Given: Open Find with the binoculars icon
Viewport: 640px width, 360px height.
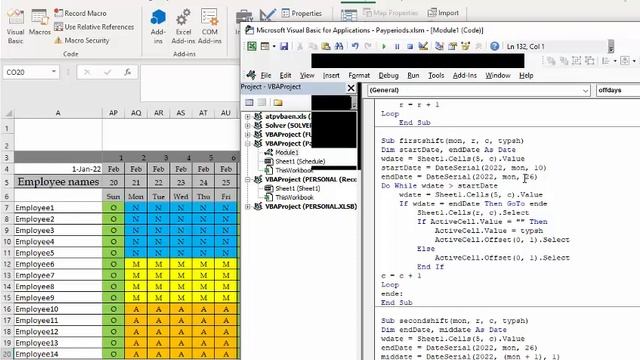Looking at the screenshot, I should [x=339, y=46].
